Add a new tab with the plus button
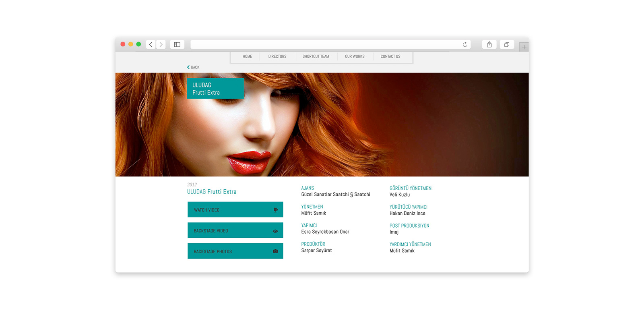The width and height of the screenshot is (644, 311). click(x=524, y=47)
